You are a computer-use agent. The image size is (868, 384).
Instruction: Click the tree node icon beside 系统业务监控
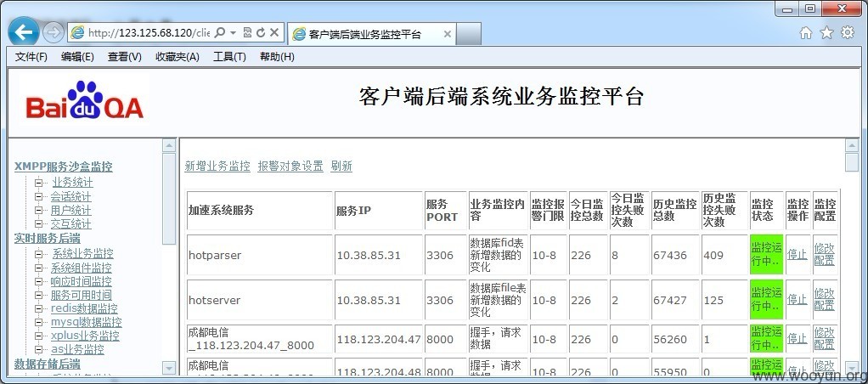(x=39, y=254)
